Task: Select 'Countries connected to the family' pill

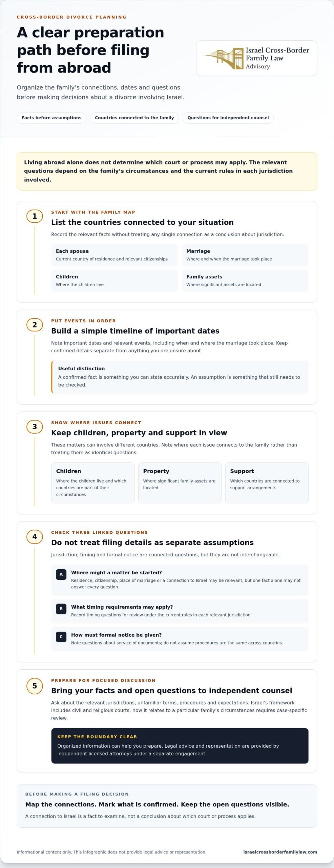Action: click(134, 118)
